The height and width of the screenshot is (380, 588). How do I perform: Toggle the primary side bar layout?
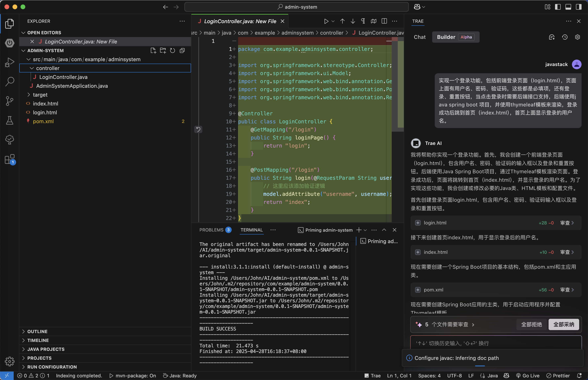[558, 7]
